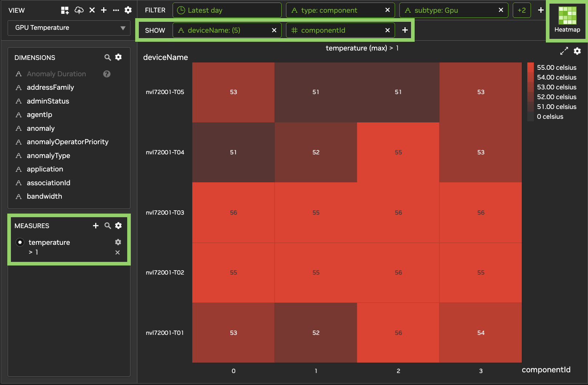This screenshot has height=385, width=588.
Task: Add a new split in SHOW bar
Action: [x=405, y=30]
